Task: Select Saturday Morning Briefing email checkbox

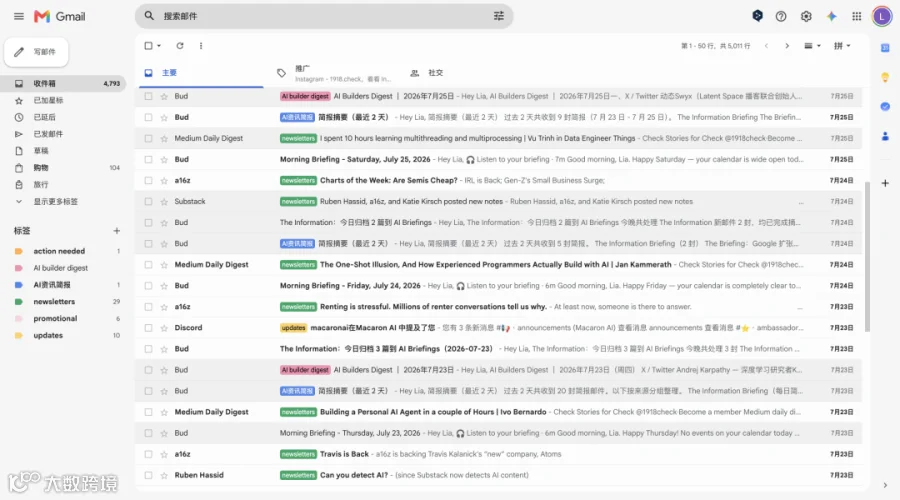Action: pos(149,159)
